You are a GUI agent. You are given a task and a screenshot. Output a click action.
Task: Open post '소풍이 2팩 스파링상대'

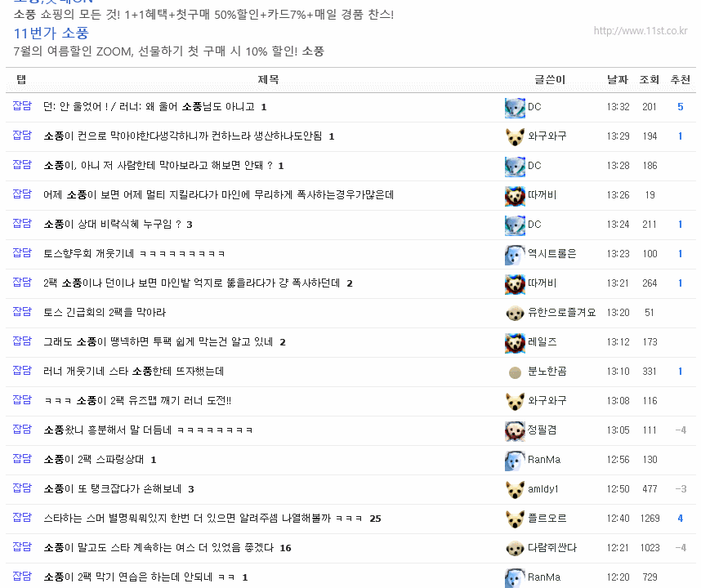(x=94, y=460)
